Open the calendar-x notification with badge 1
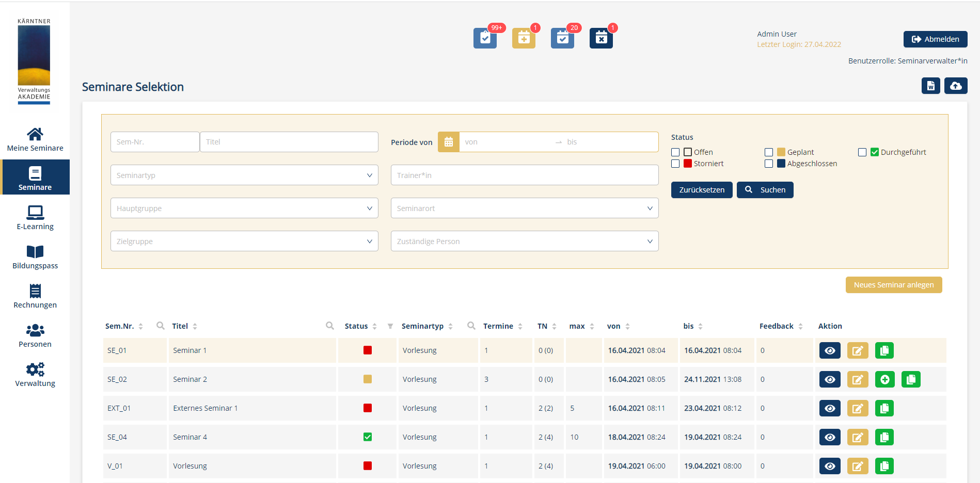980x483 pixels. (601, 39)
